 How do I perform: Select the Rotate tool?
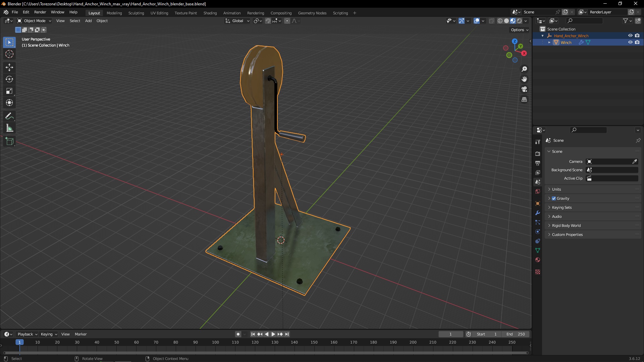click(x=9, y=79)
